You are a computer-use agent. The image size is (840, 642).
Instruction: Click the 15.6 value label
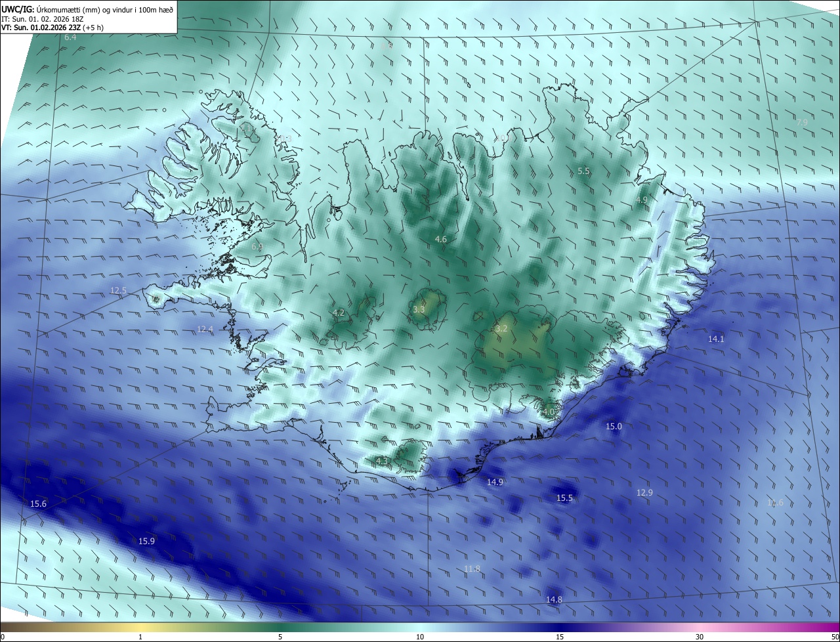(x=39, y=504)
